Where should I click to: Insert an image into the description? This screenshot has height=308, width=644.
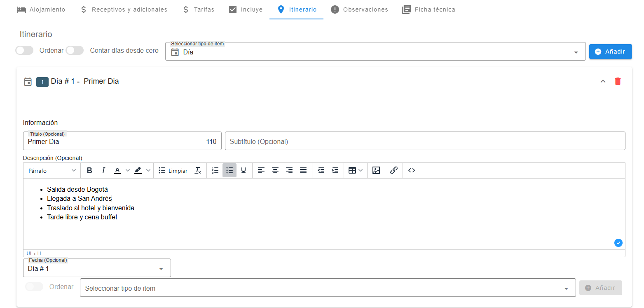click(376, 170)
